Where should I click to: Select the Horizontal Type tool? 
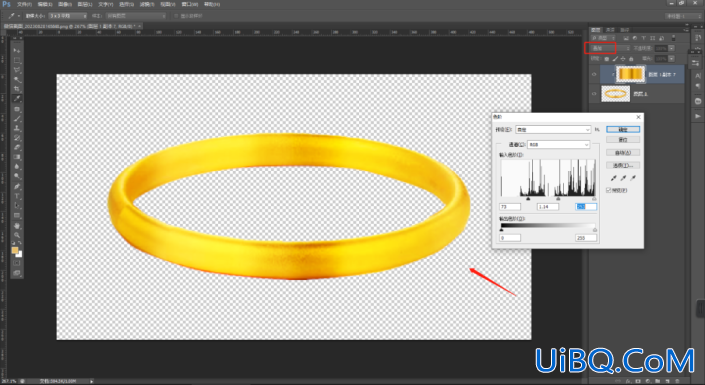coord(17,196)
